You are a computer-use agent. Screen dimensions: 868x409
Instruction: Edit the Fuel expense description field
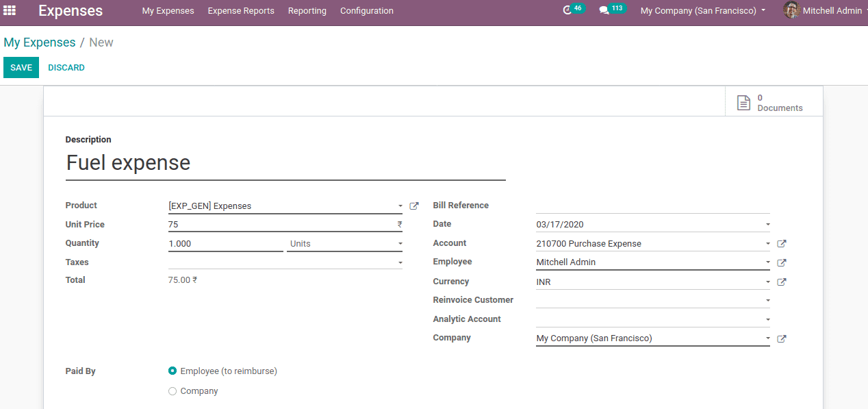pos(285,163)
